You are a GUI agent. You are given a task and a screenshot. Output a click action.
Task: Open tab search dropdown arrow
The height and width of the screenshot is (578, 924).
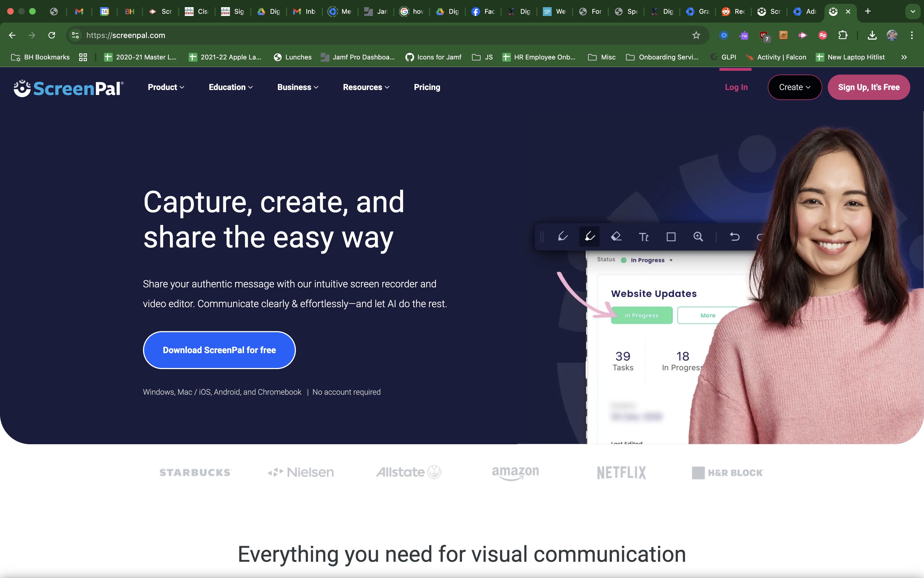point(913,12)
